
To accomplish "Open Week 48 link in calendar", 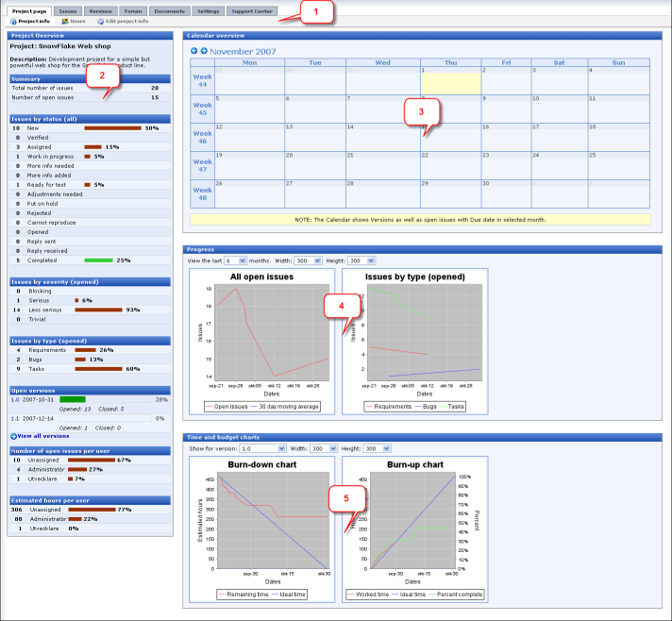I will pyautogui.click(x=202, y=193).
